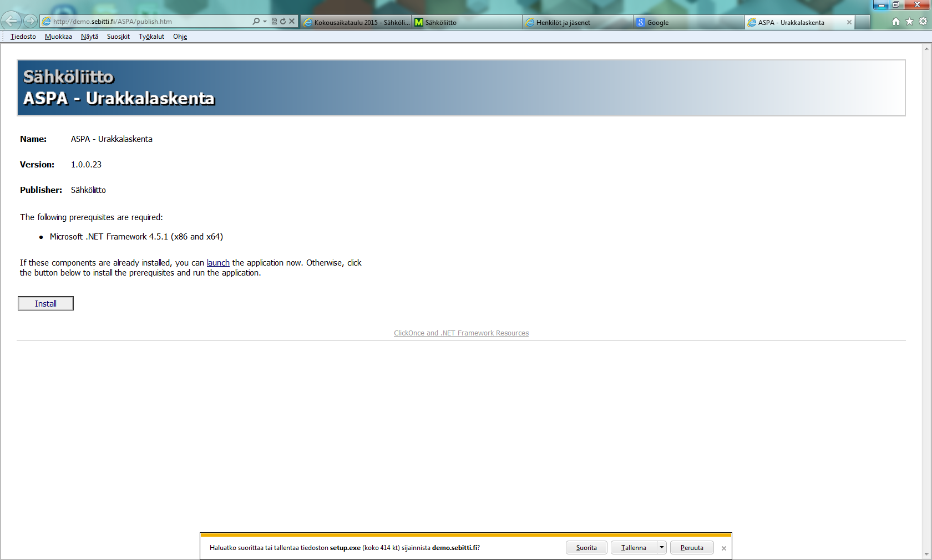Click scrollbar up arrow
Screen dimensions: 932x560
[x=926, y=49]
